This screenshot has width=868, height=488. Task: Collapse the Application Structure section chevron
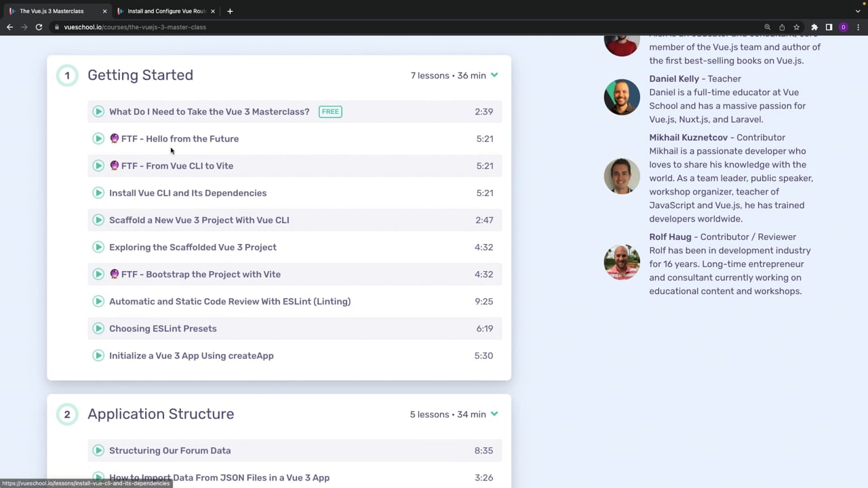pyautogui.click(x=494, y=414)
